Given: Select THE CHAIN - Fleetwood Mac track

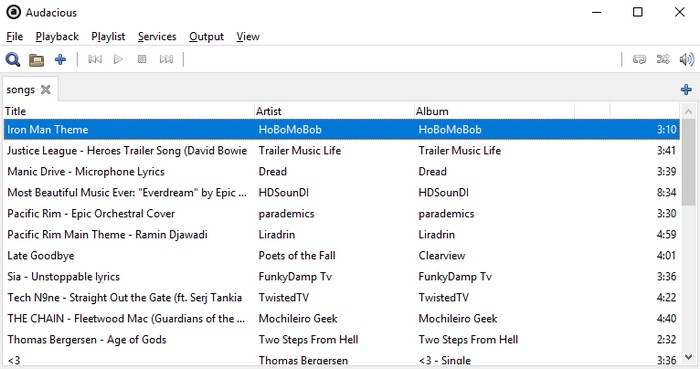Looking at the screenshot, I should pos(342,318).
